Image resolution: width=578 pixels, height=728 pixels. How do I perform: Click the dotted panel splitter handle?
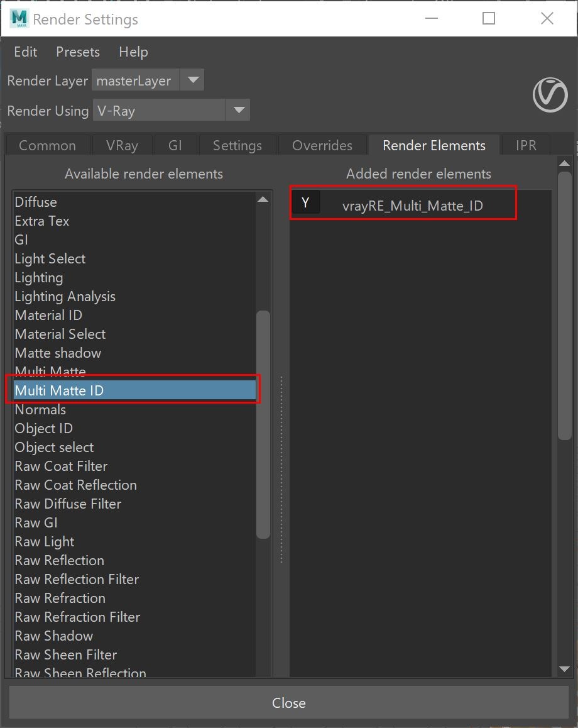[x=281, y=470]
